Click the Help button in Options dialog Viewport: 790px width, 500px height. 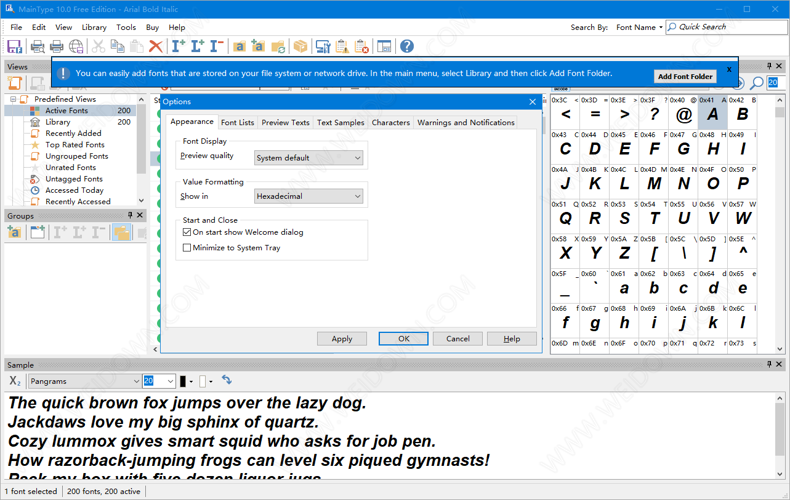[x=511, y=339]
